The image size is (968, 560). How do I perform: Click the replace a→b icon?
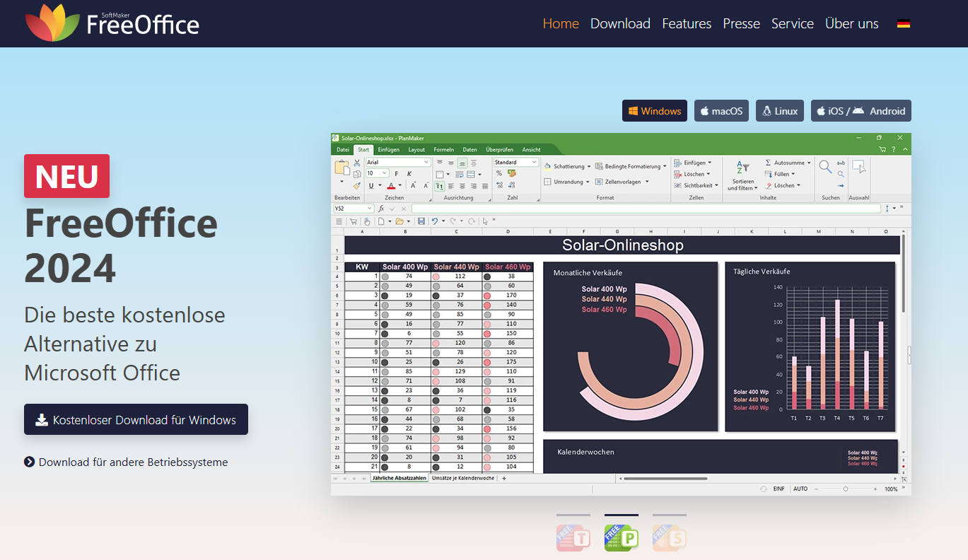[x=841, y=163]
